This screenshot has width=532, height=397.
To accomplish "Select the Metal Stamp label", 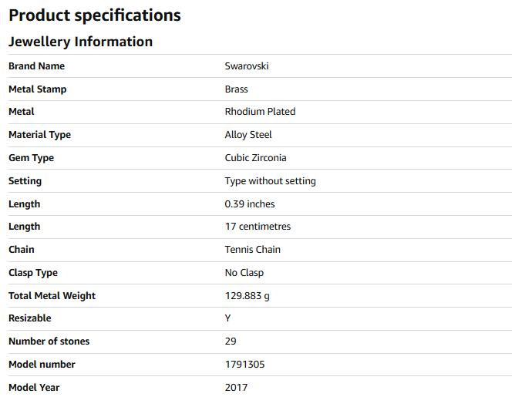I will tap(37, 89).
